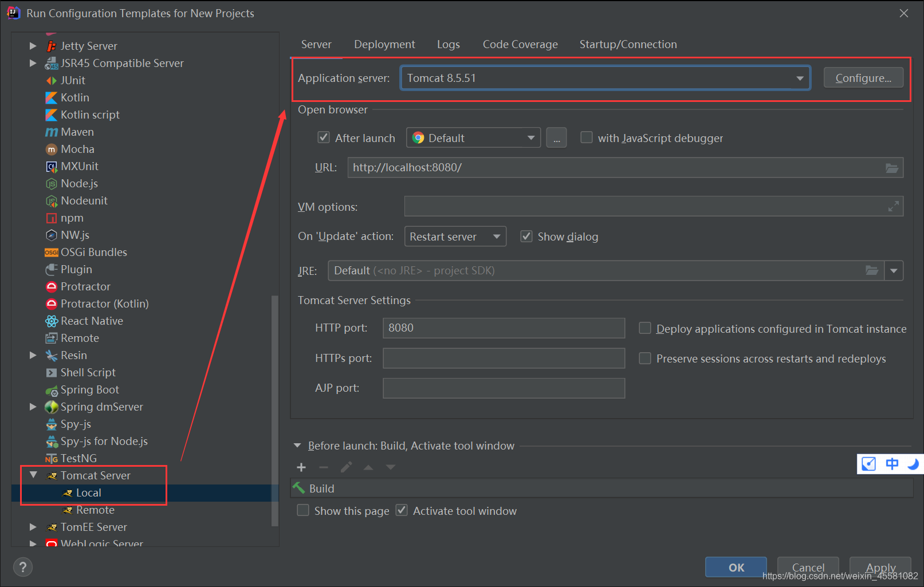Uncheck the After launch checkbox
The height and width of the screenshot is (587, 924).
click(324, 137)
